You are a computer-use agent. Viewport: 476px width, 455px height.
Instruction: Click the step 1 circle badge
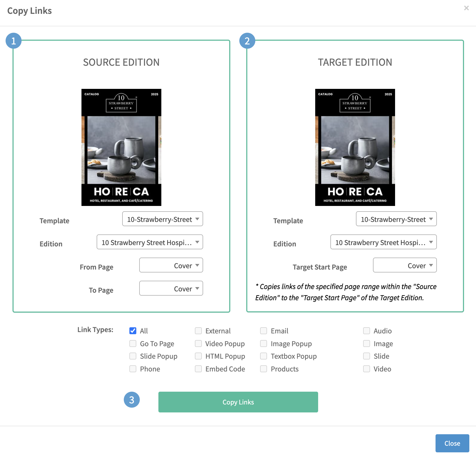14,41
